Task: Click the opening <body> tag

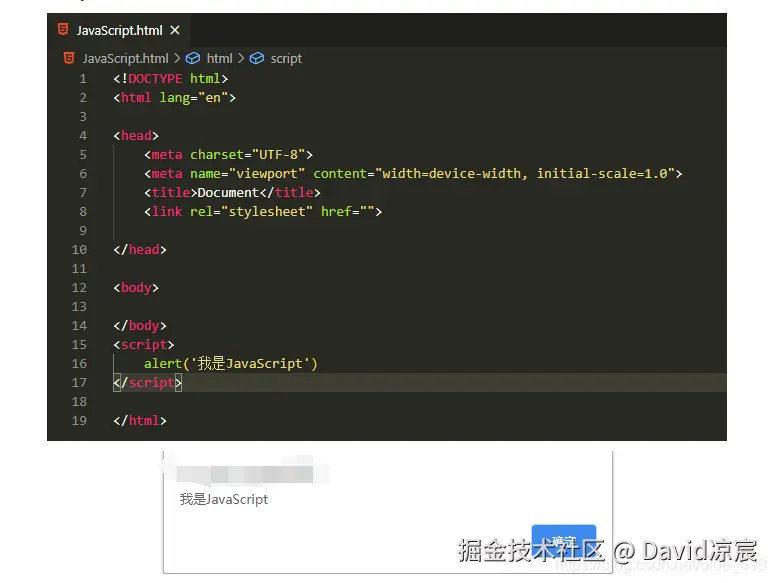Action: tap(136, 288)
